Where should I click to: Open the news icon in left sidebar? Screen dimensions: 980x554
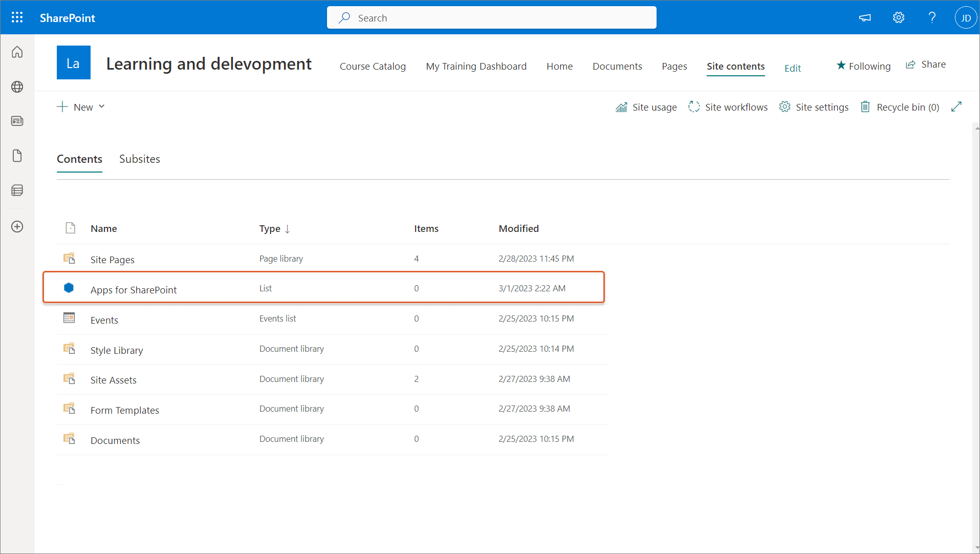point(17,121)
